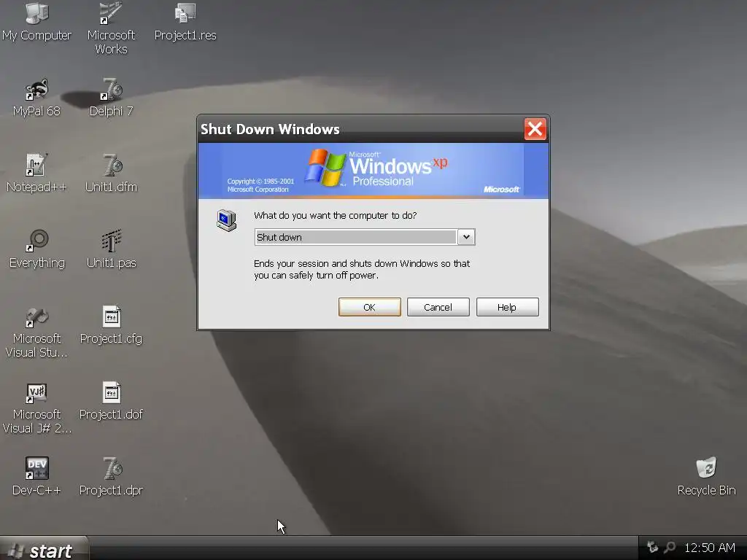The height and width of the screenshot is (560, 747).
Task: Click the 12:50 AM clock
Action: (x=709, y=548)
